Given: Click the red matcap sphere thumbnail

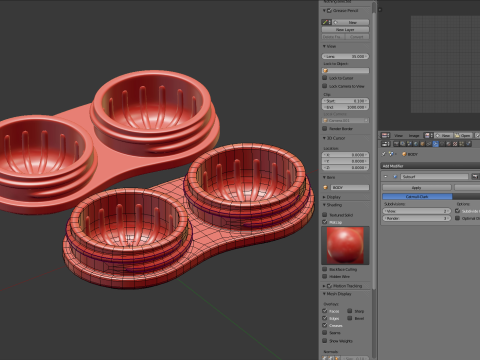Looking at the screenshot, I should click(x=345, y=245).
